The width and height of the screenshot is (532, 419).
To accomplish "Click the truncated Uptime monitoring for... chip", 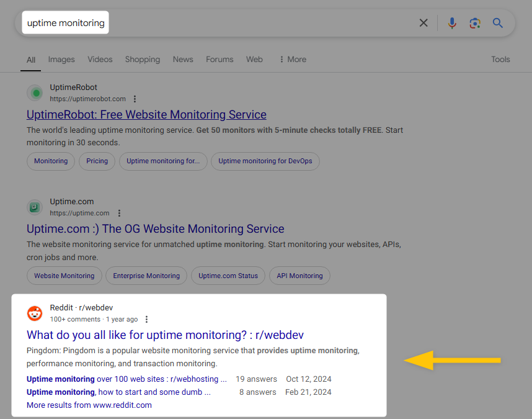I will [x=163, y=161].
